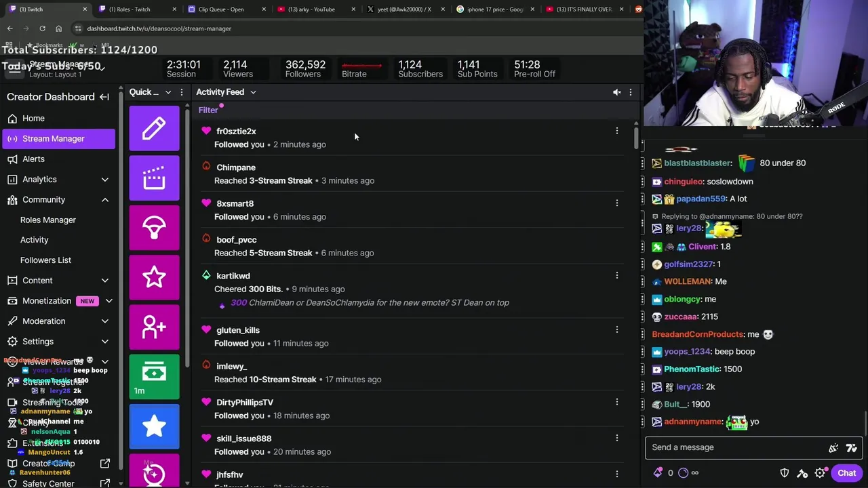Open options menu for DirtyPhillipsTV follow
The width and height of the screenshot is (868, 488).
pyautogui.click(x=616, y=402)
